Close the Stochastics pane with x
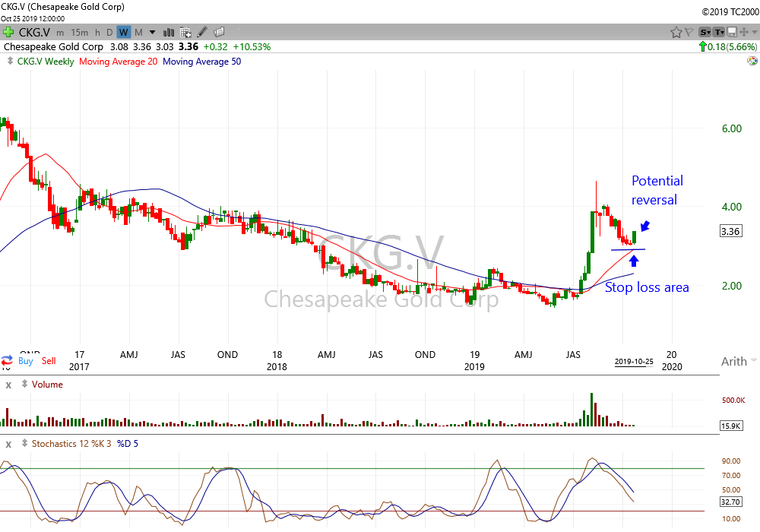Screen dimensions: 760x532 pyautogui.click(x=8, y=445)
